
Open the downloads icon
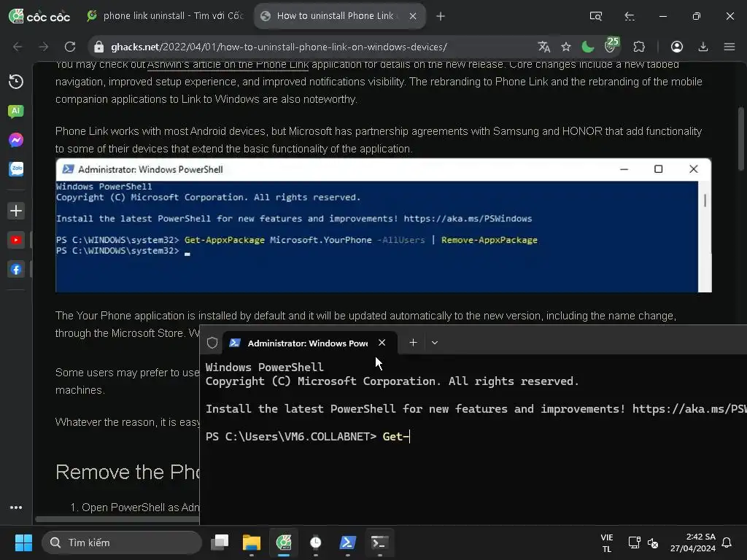tap(703, 47)
